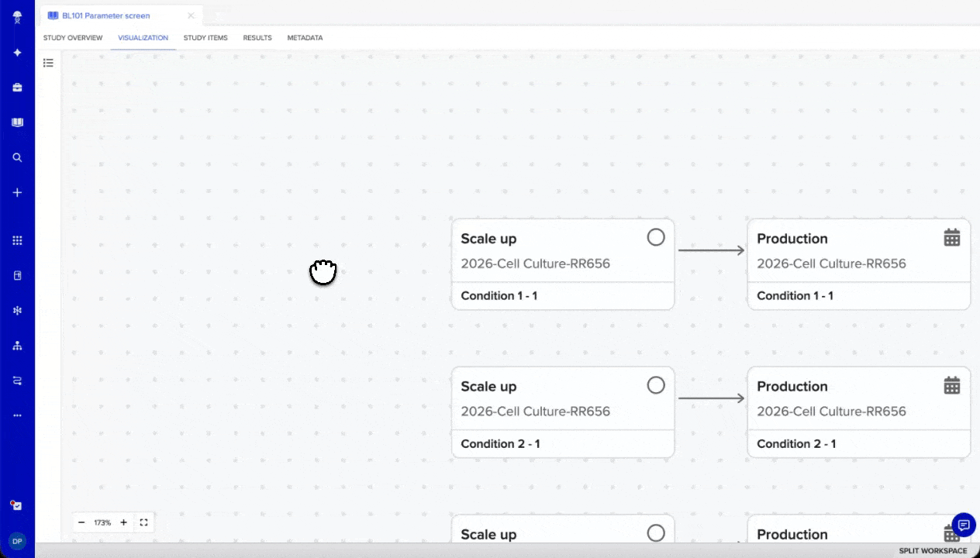Open the chat support bubble
Screen dimensions: 980x558
click(964, 525)
